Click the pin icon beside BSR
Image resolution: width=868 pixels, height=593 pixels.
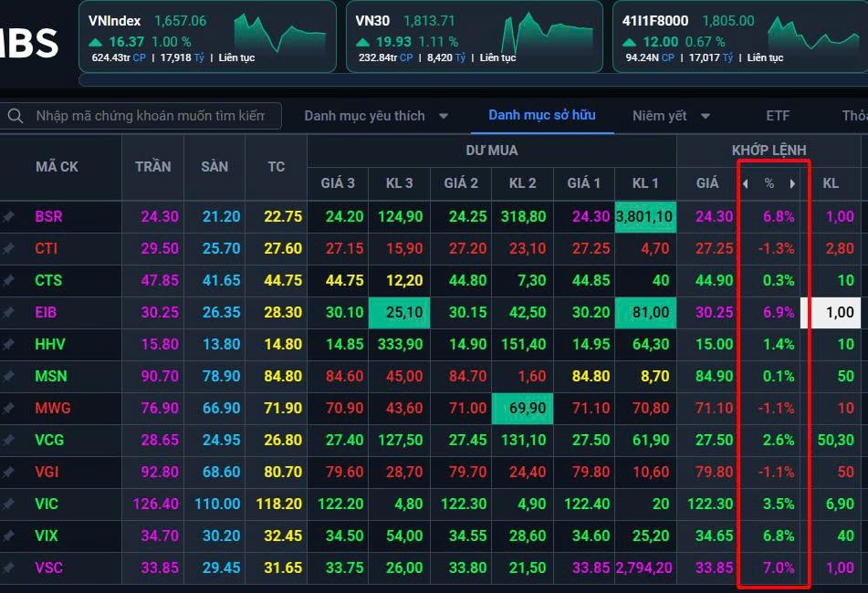point(8,217)
